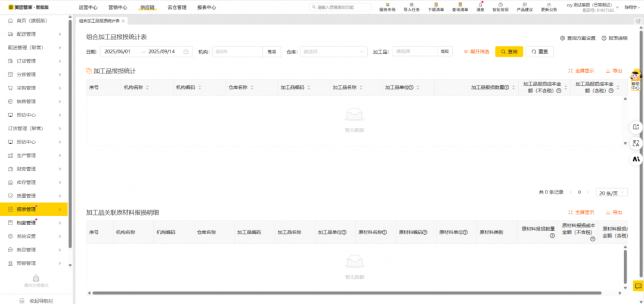The width and height of the screenshot is (644, 304).
Task: Expand 库存管理 in the sidebar
Action: [34, 182]
